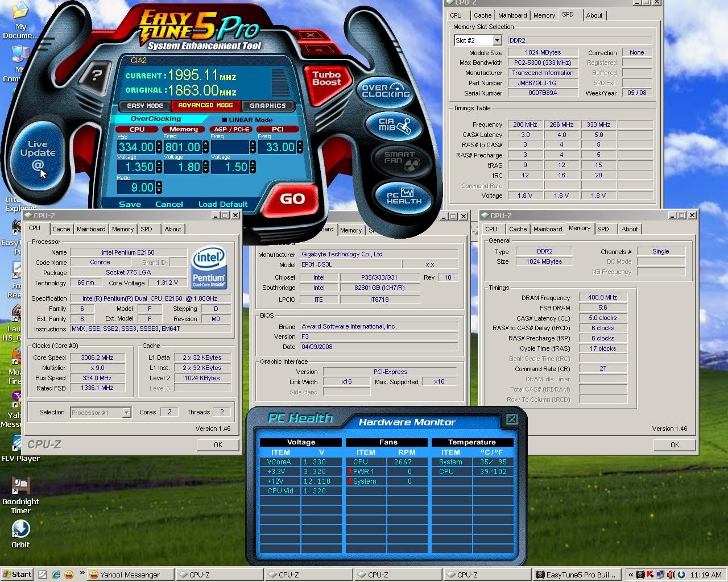This screenshot has height=582, width=728.
Task: Open Memory tab in the Gigabyte mainboard CPU-Z window
Action: tap(351, 230)
